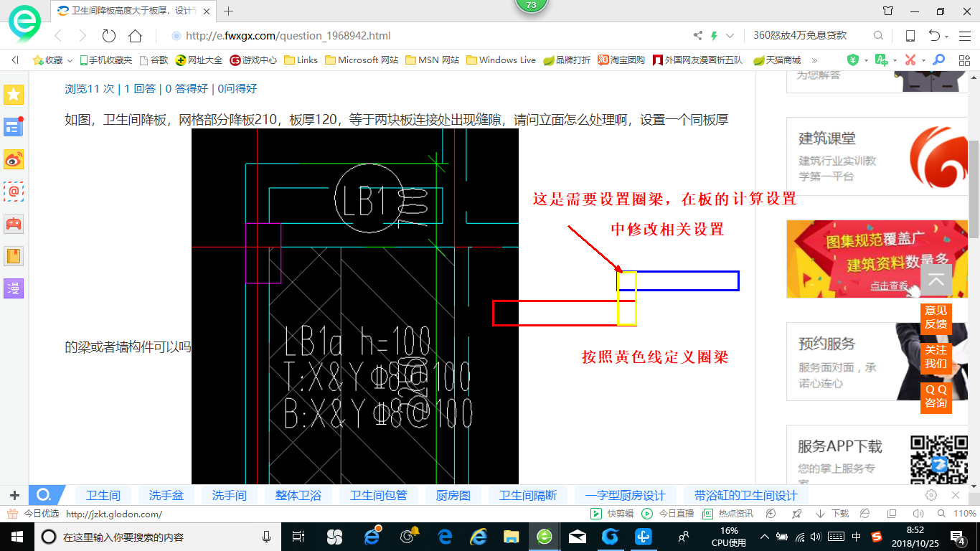Click the browser forward arrow
980x551 pixels.
(83, 36)
